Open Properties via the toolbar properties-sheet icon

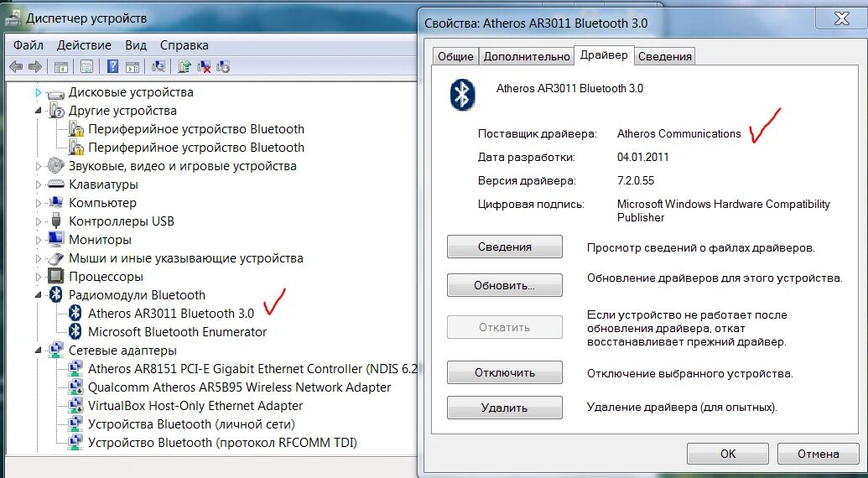click(86, 67)
